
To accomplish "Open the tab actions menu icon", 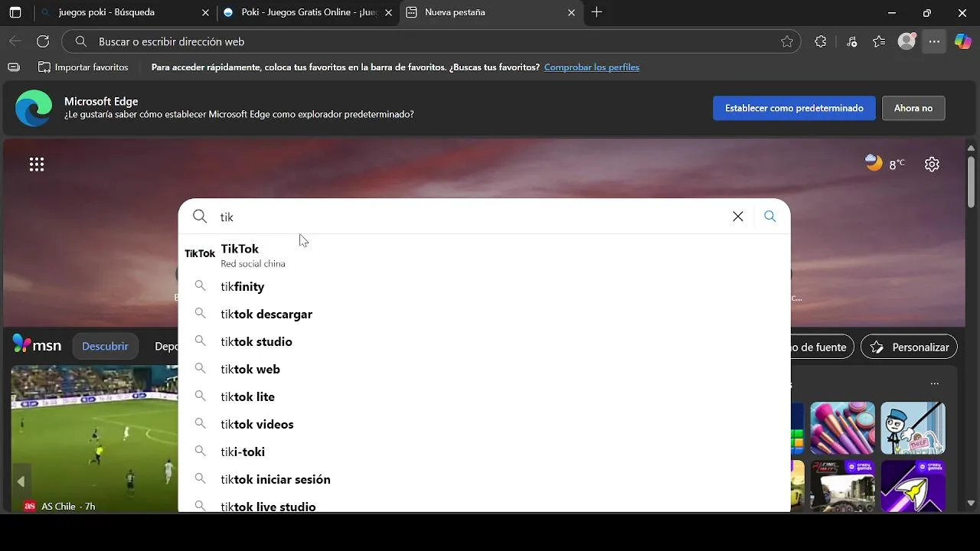I will click(x=15, y=13).
